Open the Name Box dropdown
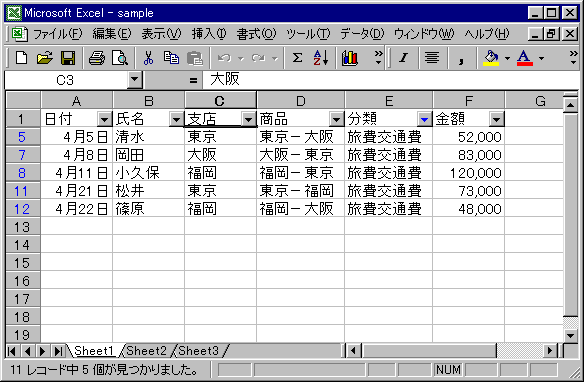The width and height of the screenshot is (584, 382). (x=134, y=79)
